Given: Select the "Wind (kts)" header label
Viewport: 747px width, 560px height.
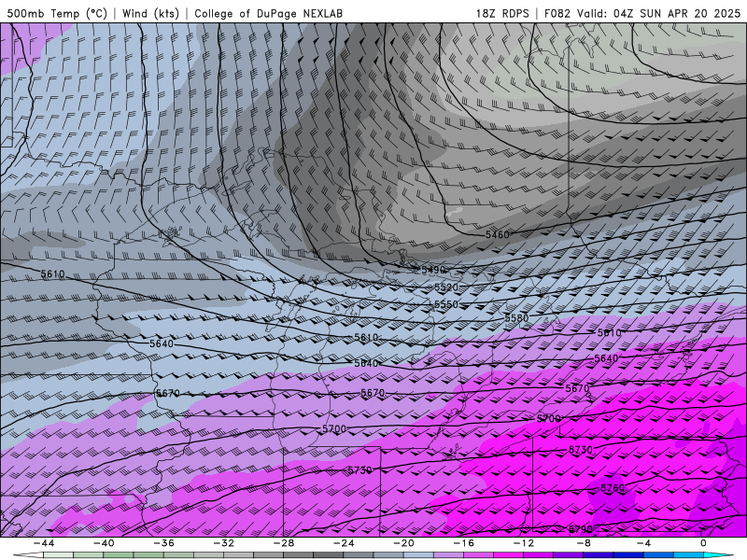Looking at the screenshot, I should click(x=150, y=13).
